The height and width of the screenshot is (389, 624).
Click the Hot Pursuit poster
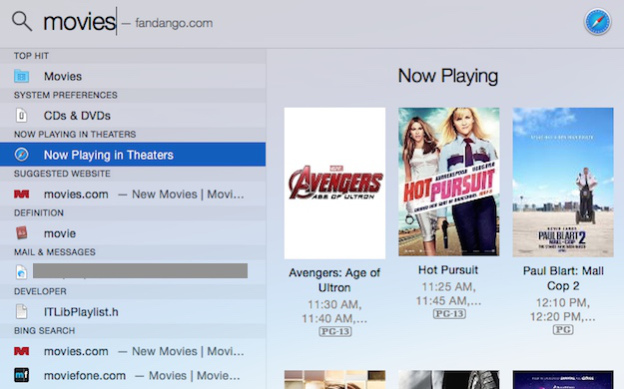448,182
